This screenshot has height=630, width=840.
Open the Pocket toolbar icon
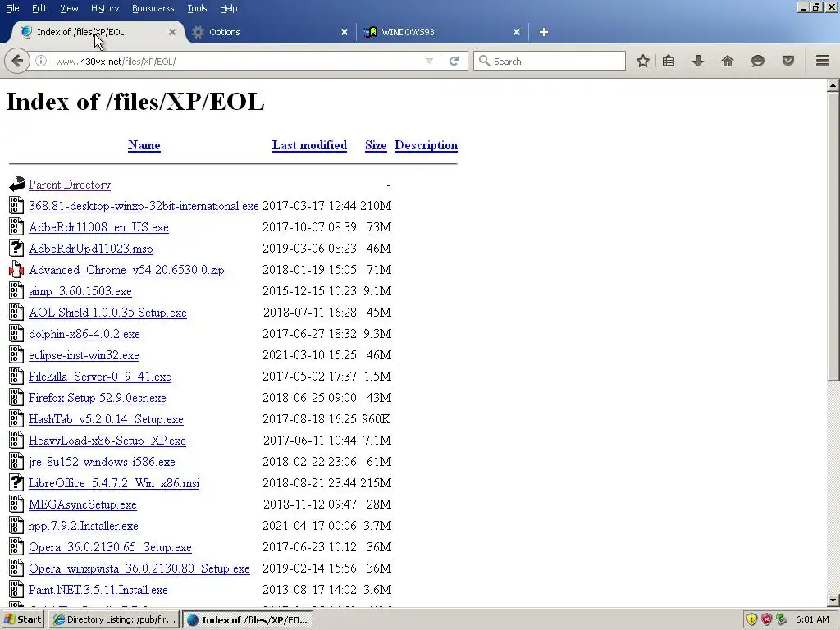[x=788, y=61]
